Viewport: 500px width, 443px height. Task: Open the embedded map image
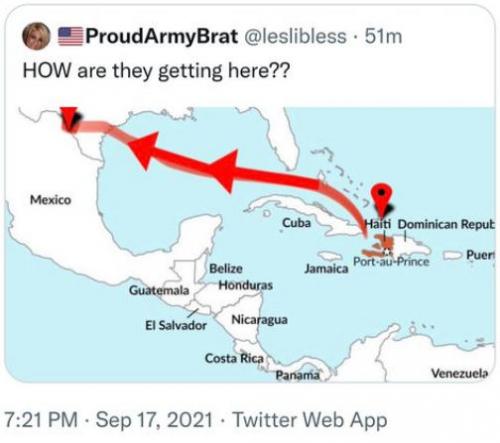tap(249, 244)
